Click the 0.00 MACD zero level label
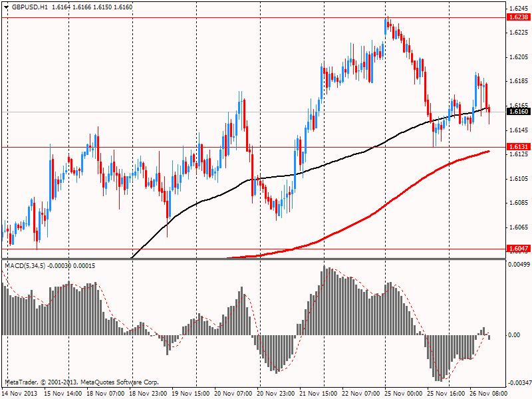Image resolution: width=532 pixels, height=399 pixels. pyautogui.click(x=514, y=335)
